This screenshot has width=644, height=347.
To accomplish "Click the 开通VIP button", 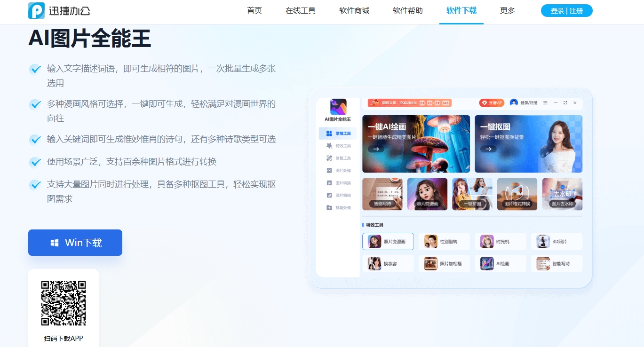I will [491, 103].
